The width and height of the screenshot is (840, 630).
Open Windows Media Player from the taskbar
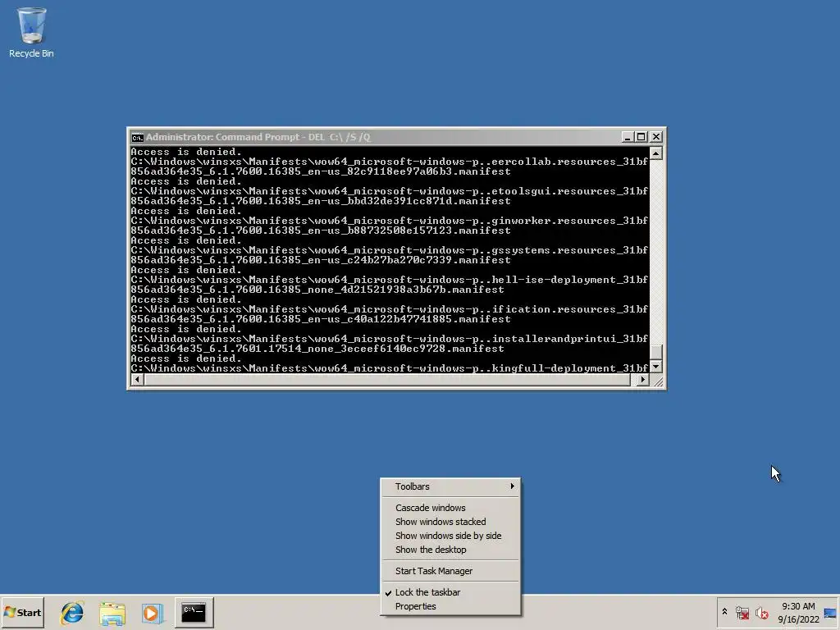coord(152,612)
